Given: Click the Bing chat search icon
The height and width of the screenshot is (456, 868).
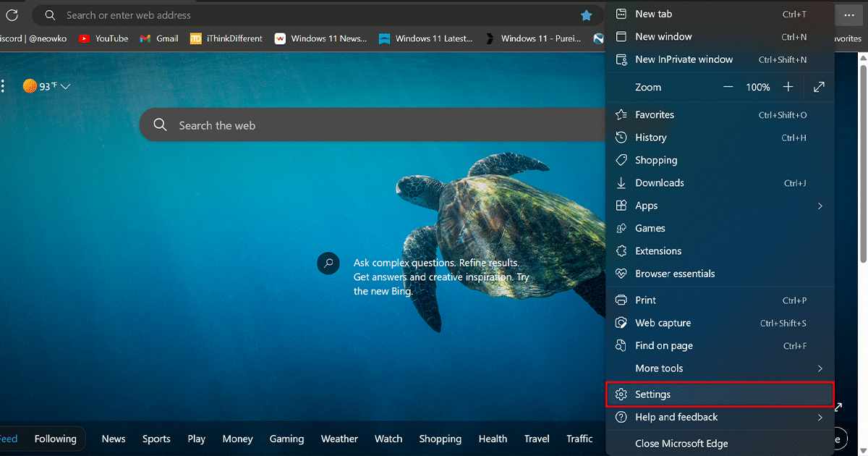Looking at the screenshot, I should [x=328, y=263].
